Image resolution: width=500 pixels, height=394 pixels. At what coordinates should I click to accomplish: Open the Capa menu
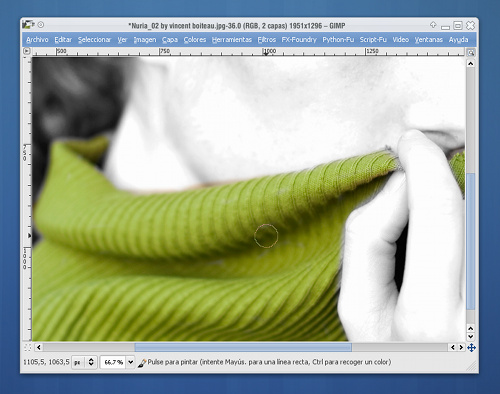[x=170, y=40]
